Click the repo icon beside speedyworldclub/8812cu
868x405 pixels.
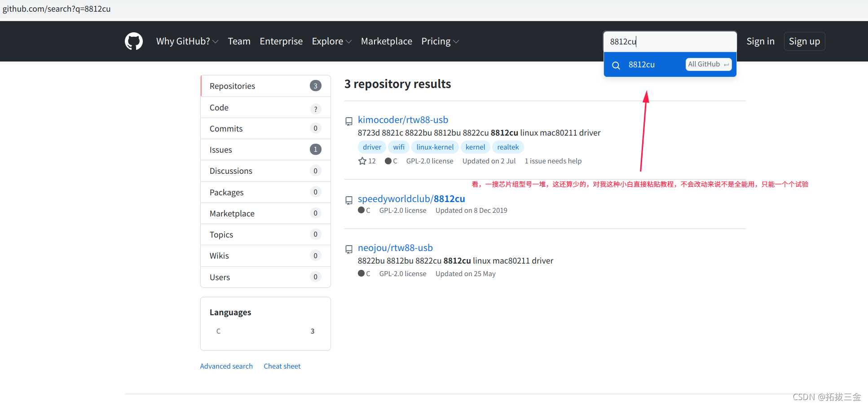349,200
